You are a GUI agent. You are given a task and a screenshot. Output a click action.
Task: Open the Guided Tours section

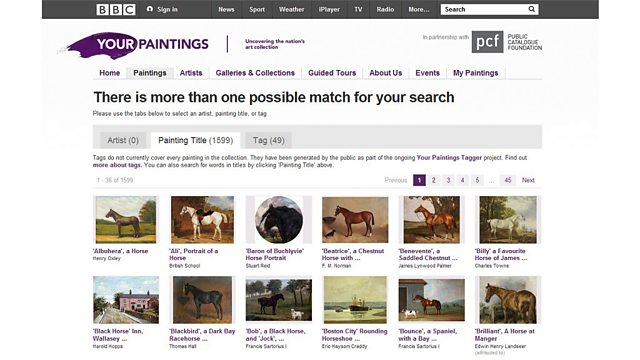pyautogui.click(x=332, y=73)
